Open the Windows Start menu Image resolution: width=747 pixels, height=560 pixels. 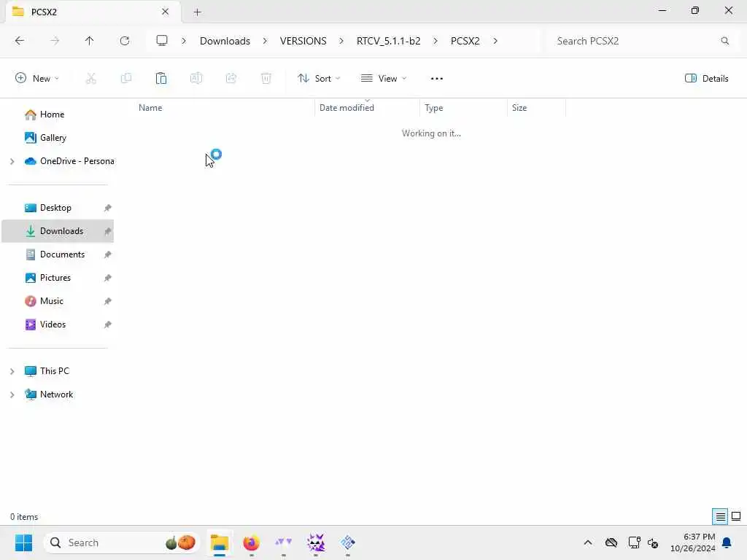coord(23,542)
